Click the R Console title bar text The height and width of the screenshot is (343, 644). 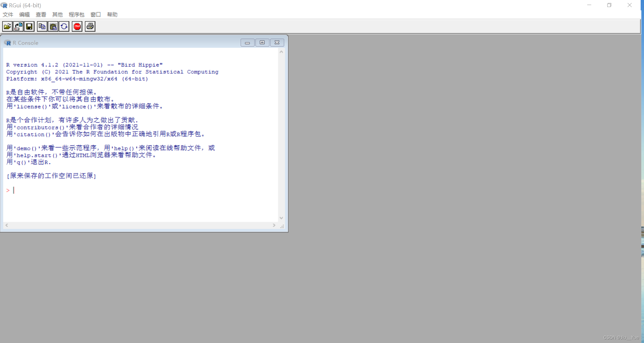click(25, 43)
